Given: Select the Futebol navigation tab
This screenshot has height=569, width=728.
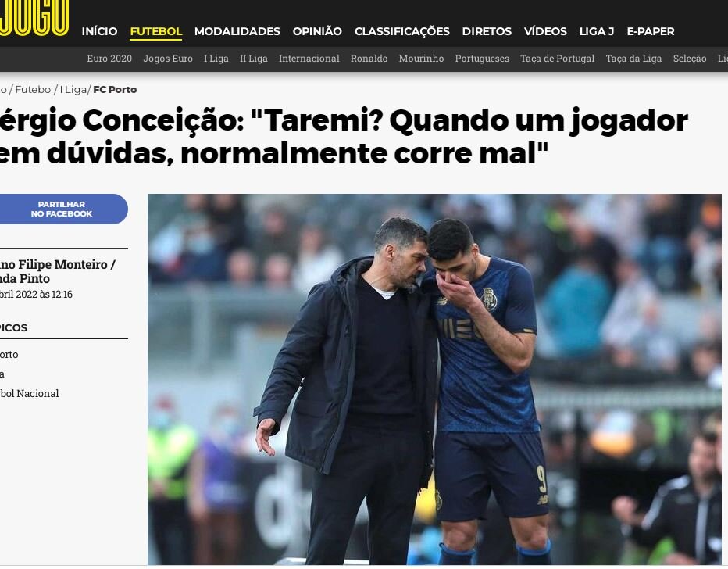Looking at the screenshot, I should point(156,31).
